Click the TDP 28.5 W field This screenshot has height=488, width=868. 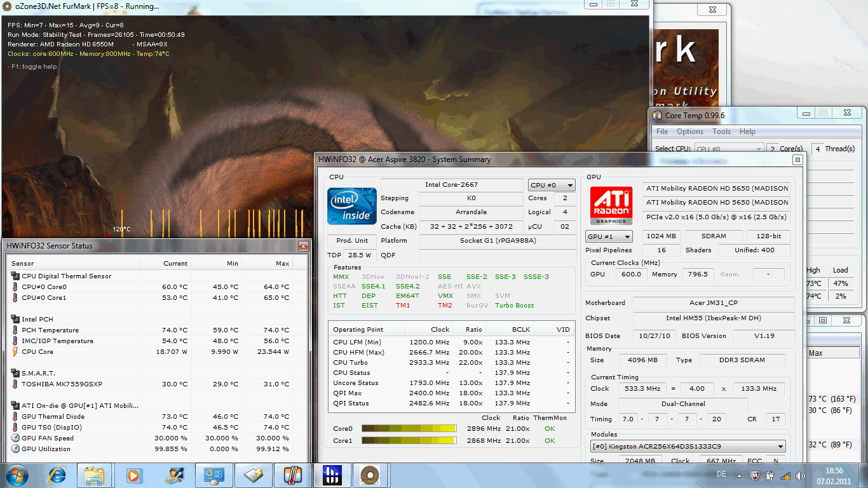[360, 255]
